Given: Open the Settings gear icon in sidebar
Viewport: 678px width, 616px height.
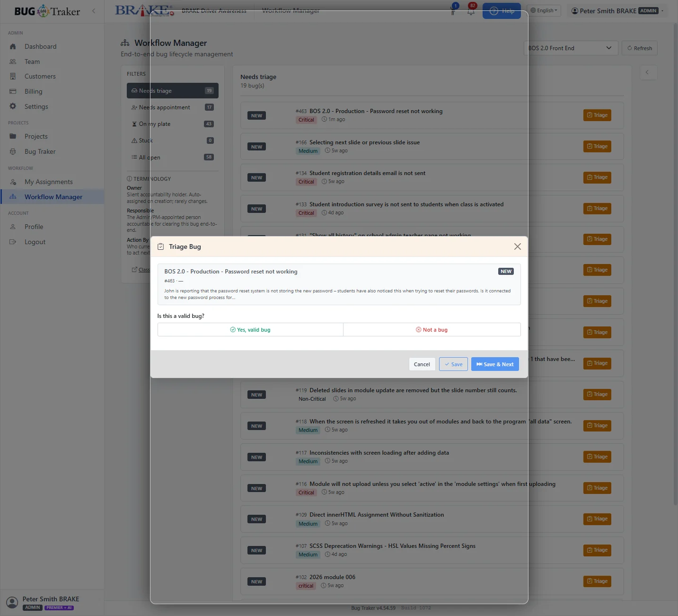Looking at the screenshot, I should [13, 106].
